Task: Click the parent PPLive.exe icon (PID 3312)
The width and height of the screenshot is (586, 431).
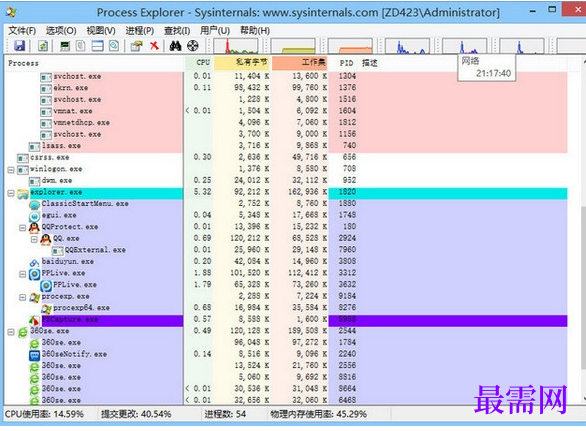Action: pos(34,274)
